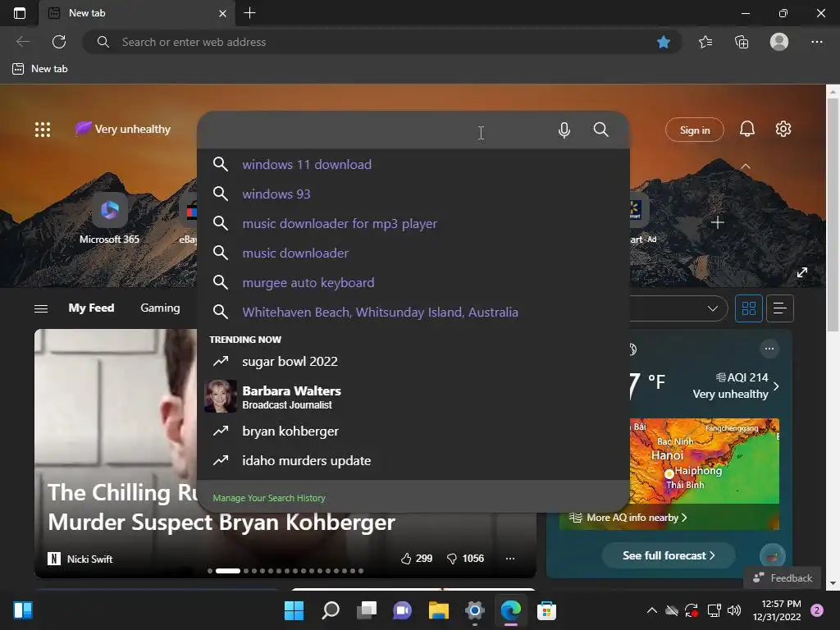
Task: Collapse quick links chevron
Action: tap(745, 167)
